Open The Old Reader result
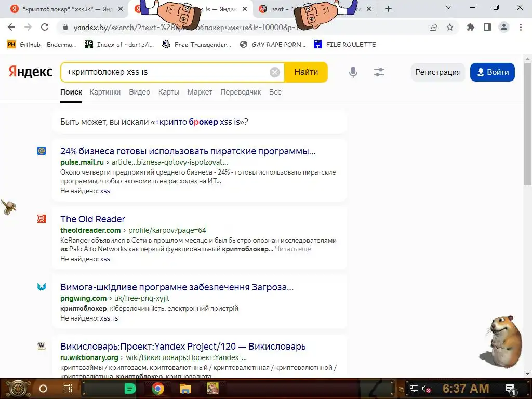This screenshot has width=532, height=399. [x=92, y=219]
